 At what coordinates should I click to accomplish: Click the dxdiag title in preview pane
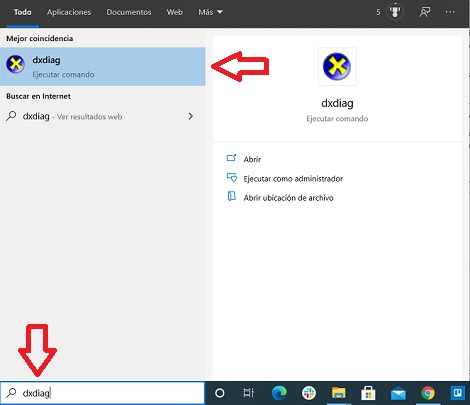pyautogui.click(x=337, y=103)
